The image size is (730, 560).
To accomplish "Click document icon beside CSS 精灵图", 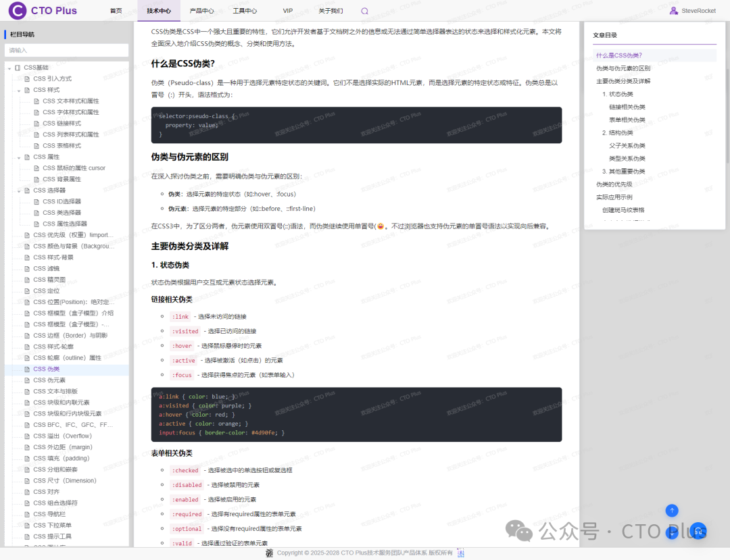I will [x=27, y=280].
